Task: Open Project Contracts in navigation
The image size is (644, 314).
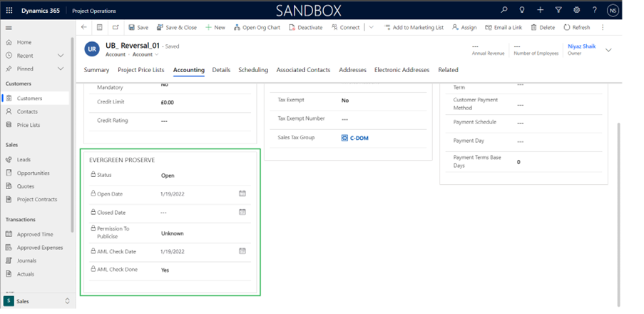Action: tap(36, 199)
